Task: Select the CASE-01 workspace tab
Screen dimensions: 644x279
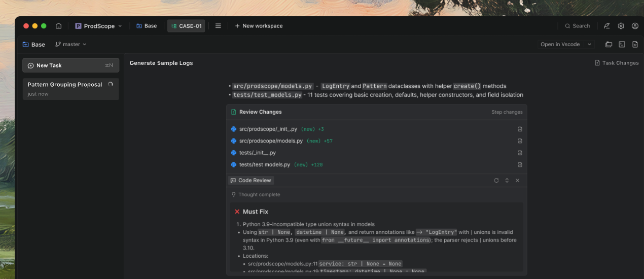Action: click(186, 26)
